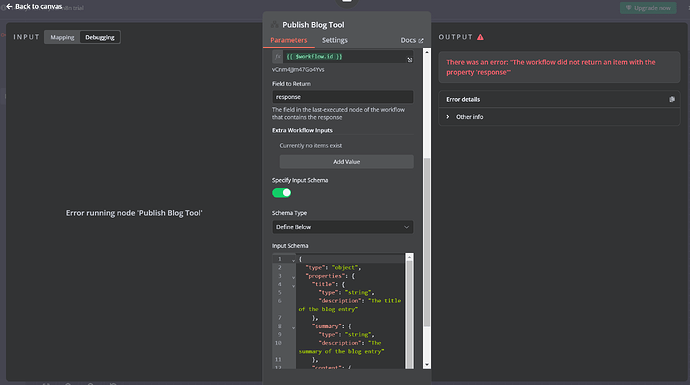The height and width of the screenshot is (385, 690).
Task: Click the down arrow of parameters scrollbar
Action: (426, 365)
